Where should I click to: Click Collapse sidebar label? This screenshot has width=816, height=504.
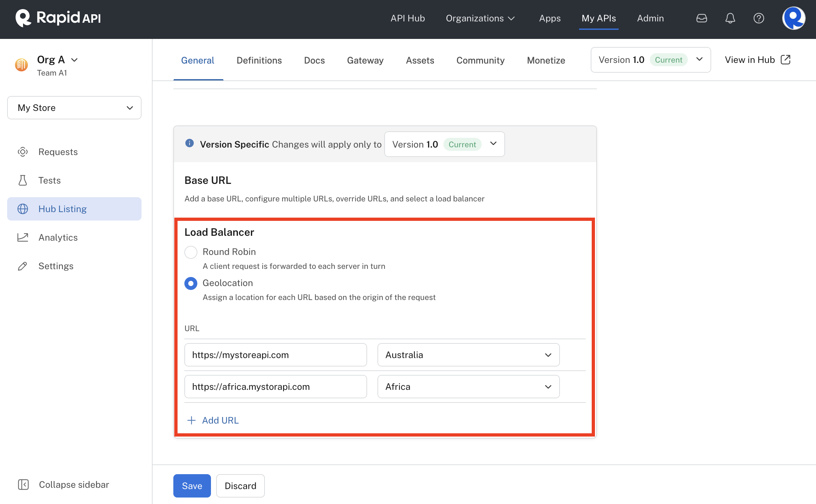[74, 484]
